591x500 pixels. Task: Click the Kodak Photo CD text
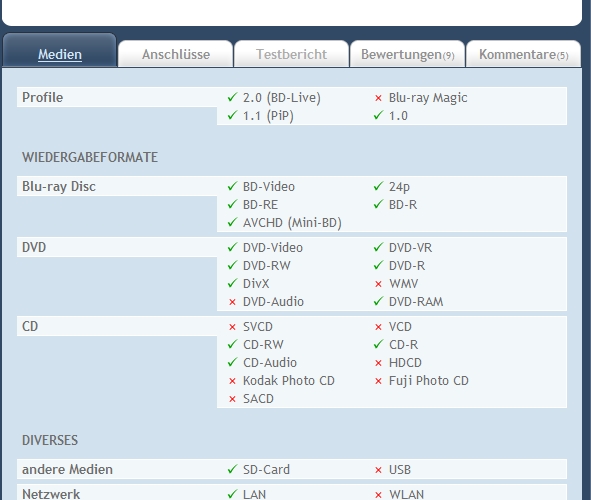pos(289,381)
